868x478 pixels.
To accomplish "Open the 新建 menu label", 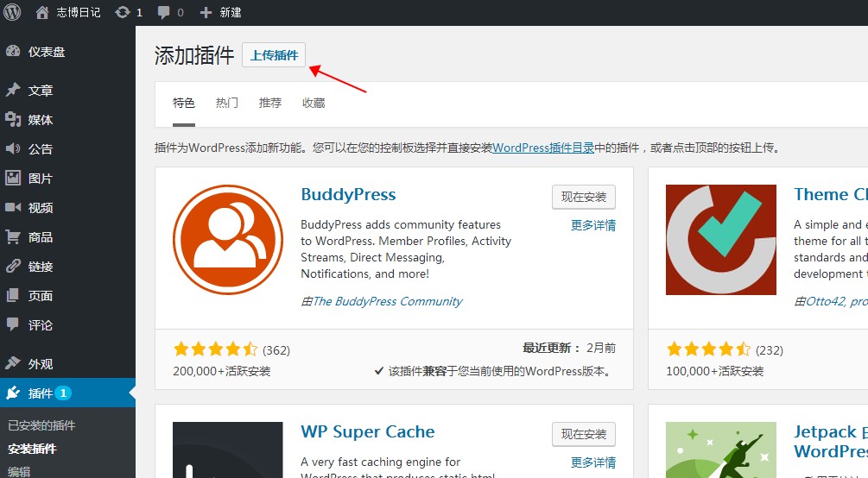I will tap(231, 12).
